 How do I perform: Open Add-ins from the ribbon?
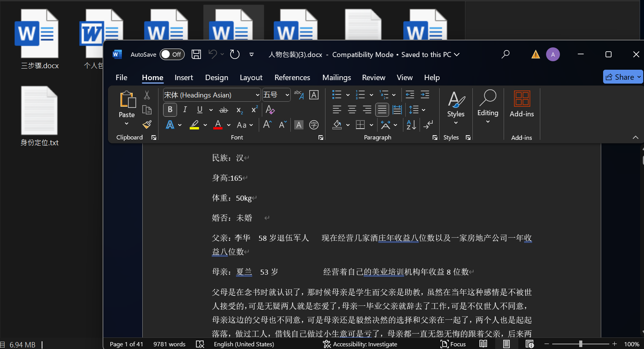click(521, 104)
